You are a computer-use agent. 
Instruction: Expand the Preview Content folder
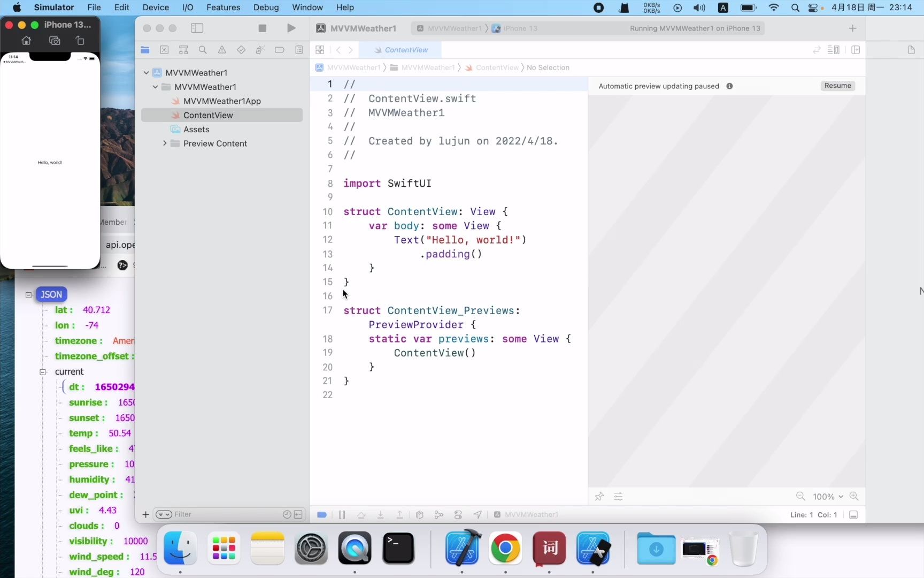(164, 143)
